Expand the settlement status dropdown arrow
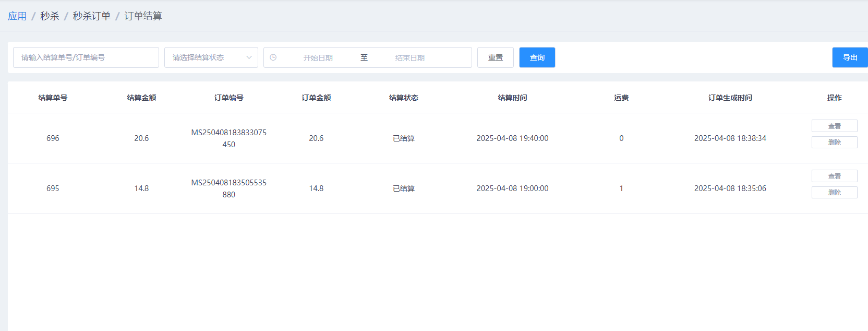The height and width of the screenshot is (331, 868). click(x=249, y=57)
